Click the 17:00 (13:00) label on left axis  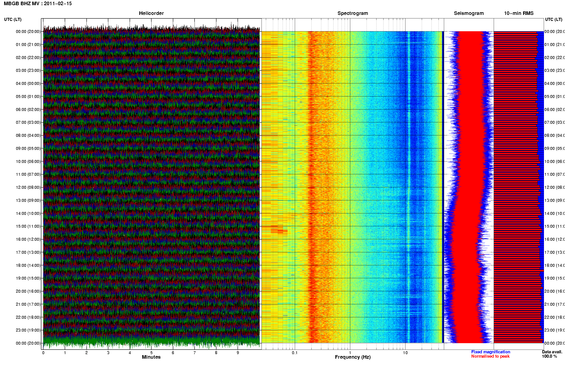[28, 252]
